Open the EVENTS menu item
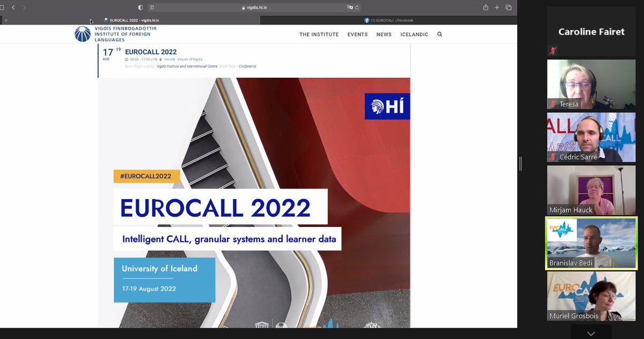644x339 pixels. pos(357,34)
